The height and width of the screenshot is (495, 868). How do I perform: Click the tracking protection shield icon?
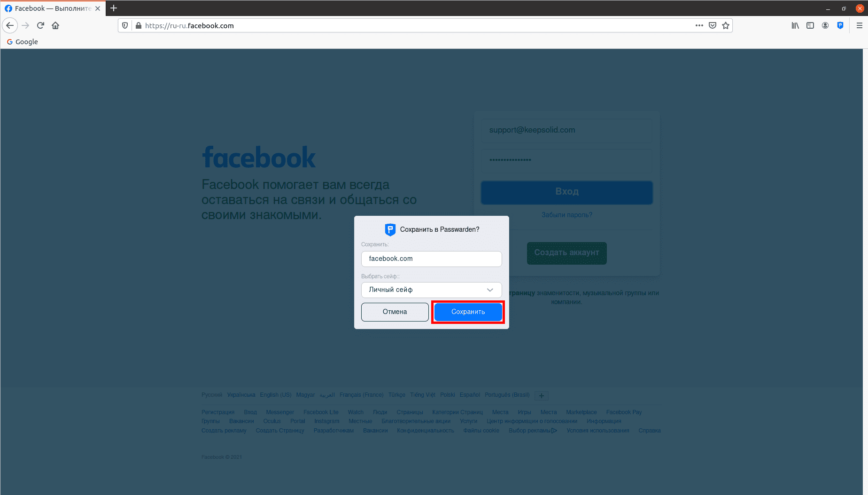(x=125, y=25)
